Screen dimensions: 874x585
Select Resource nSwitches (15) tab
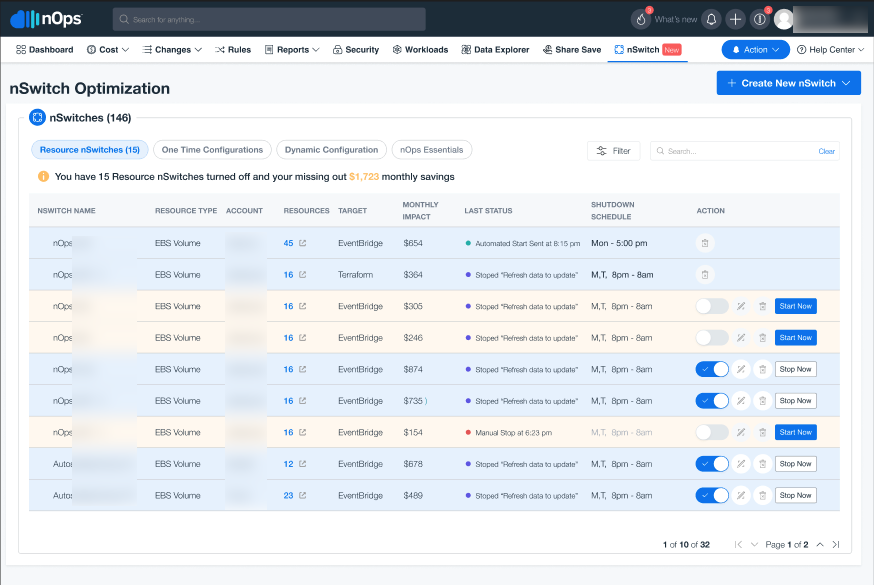(90, 150)
